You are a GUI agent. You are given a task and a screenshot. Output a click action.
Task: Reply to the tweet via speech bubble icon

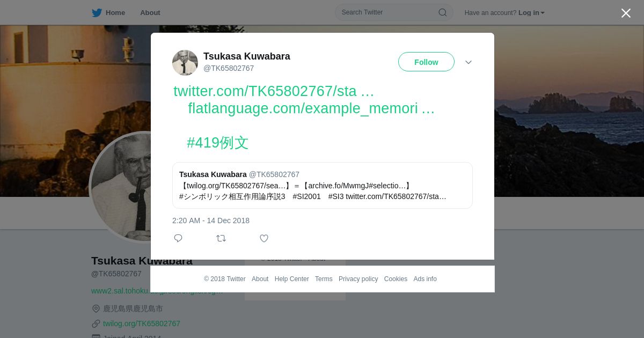point(178,238)
